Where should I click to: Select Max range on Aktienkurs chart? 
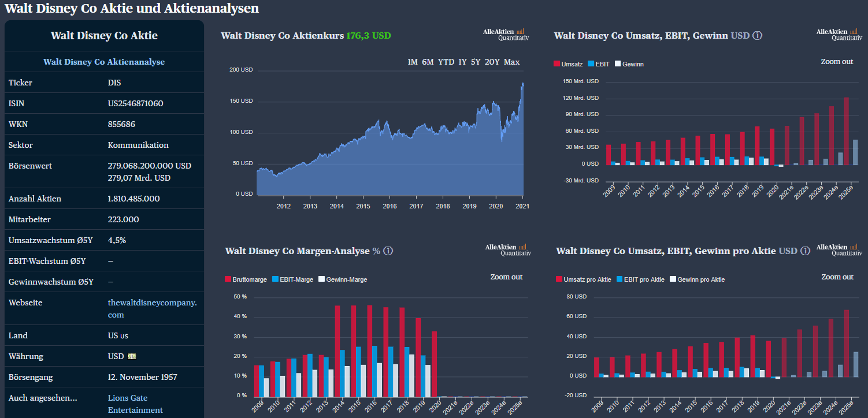point(511,62)
